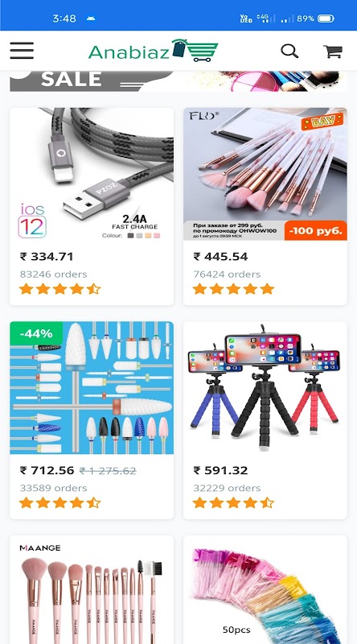Tap the -100 руб. promo label
This screenshot has width=357, height=644.
click(x=315, y=230)
